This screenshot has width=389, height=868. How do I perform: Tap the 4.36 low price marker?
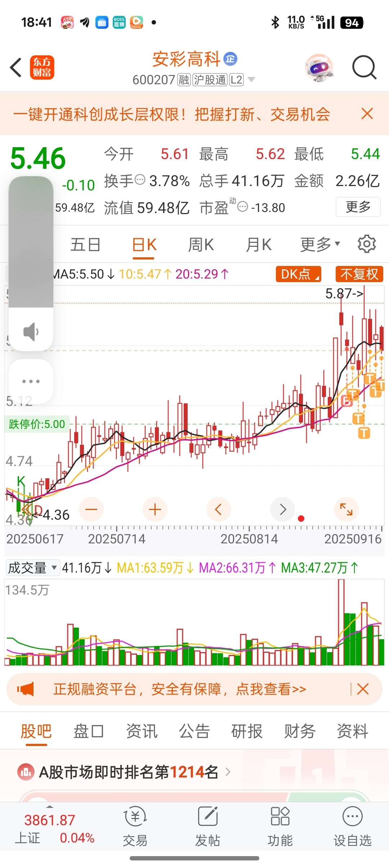pos(51,515)
